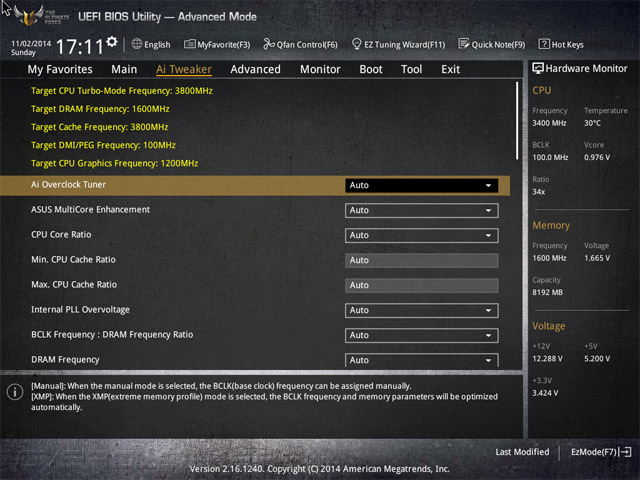Screen dimensions: 640x480
Task: Click the 17:11 clock display
Action: [80, 47]
